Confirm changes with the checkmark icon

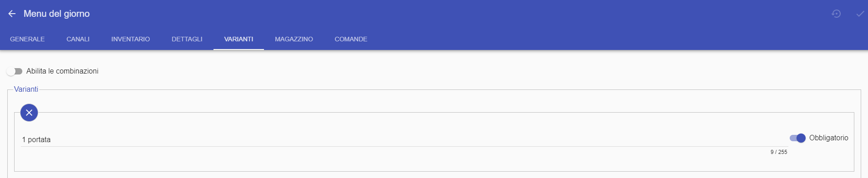pos(860,14)
